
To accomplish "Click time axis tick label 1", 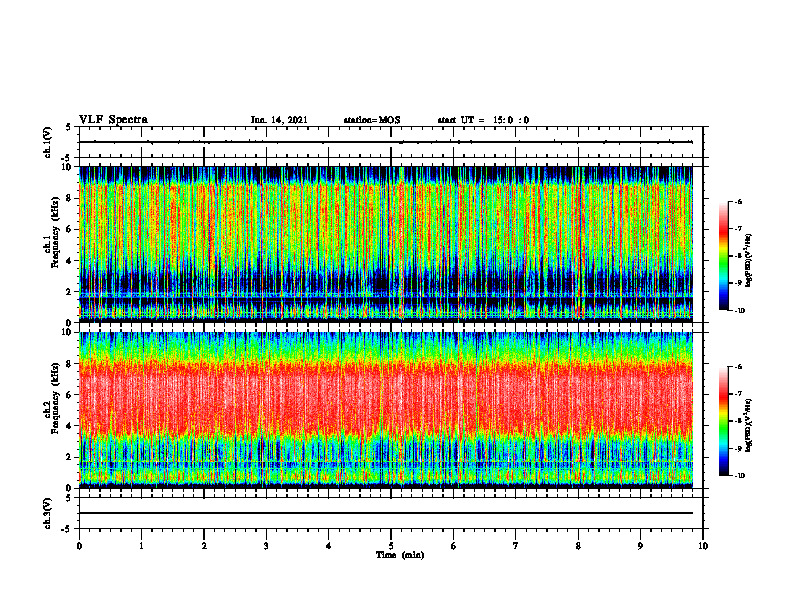I will pyautogui.click(x=142, y=546).
